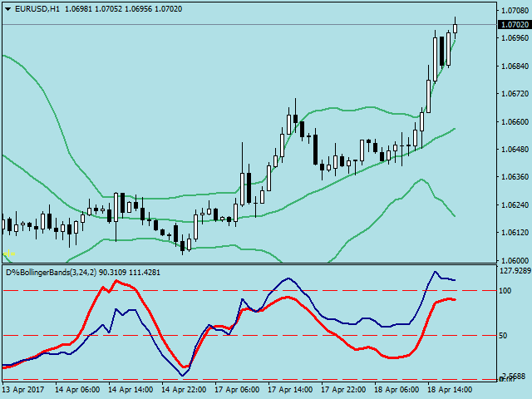Click the OHLC values 1.06981 1.07052 in the header
The width and height of the screenshot is (532, 399).
point(93,9)
